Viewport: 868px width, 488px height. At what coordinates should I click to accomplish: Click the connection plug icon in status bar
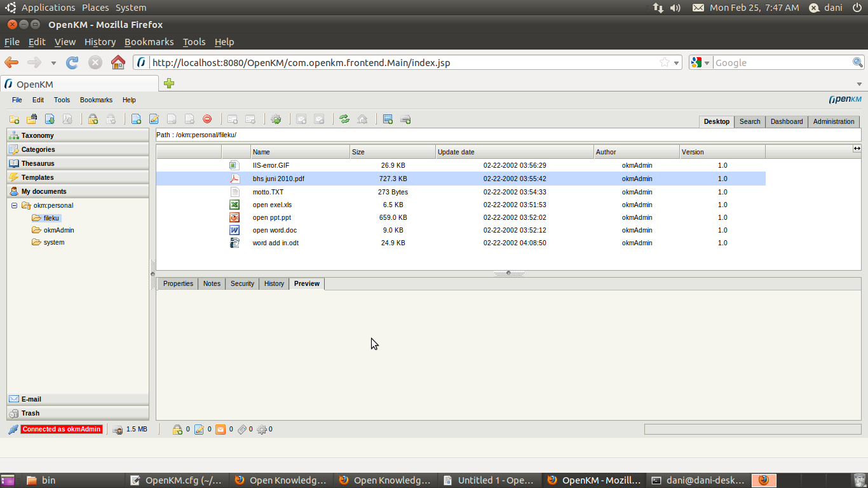click(x=13, y=430)
